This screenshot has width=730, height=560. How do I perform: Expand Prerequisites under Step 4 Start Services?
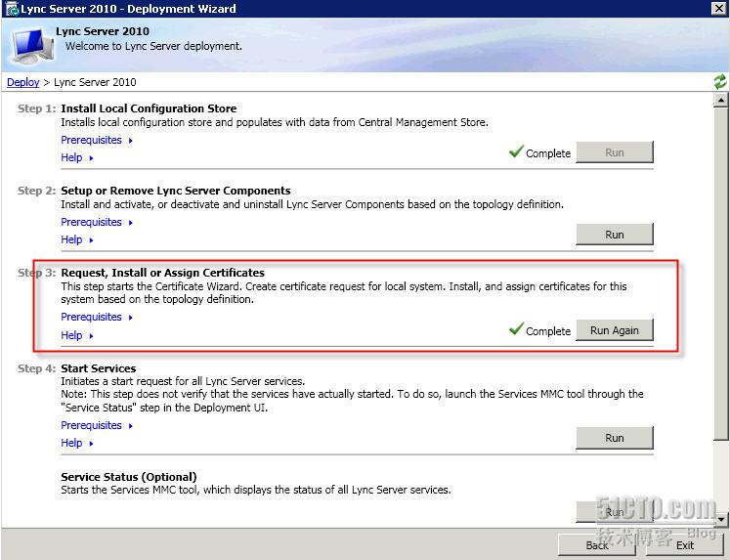tap(97, 425)
